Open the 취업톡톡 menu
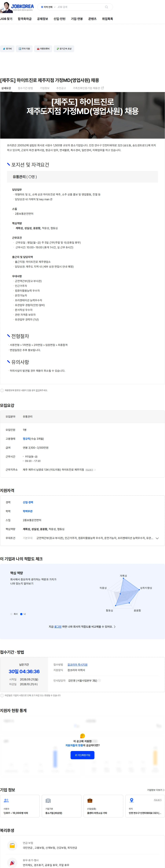The height and width of the screenshot is (868, 165). tap(108, 19)
